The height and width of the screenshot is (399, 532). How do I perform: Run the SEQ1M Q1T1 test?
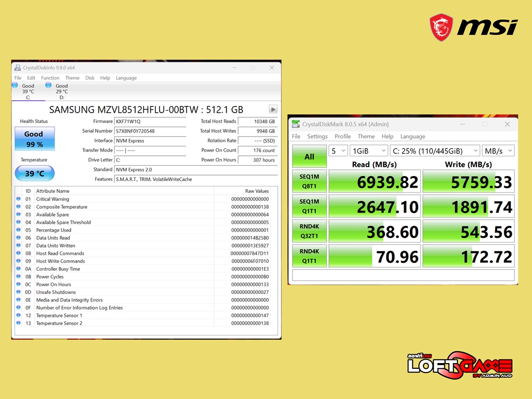tap(310, 206)
